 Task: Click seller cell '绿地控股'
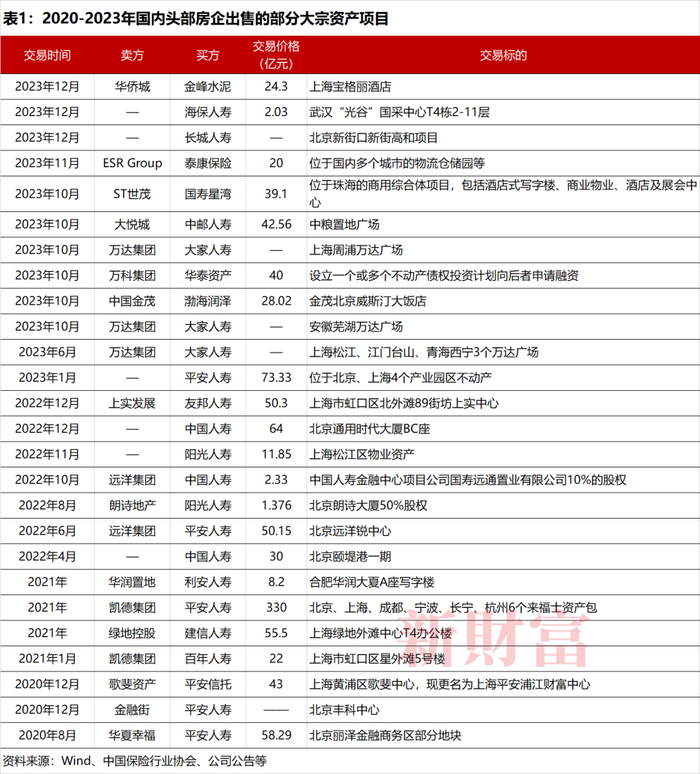pos(132,633)
